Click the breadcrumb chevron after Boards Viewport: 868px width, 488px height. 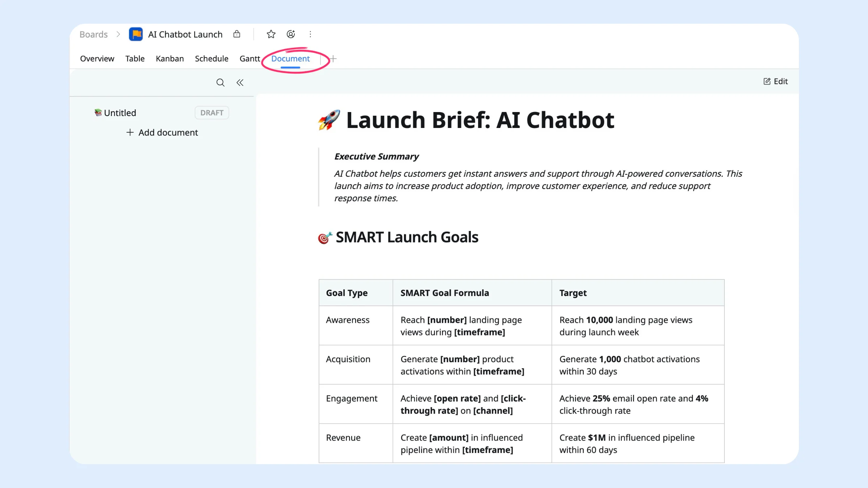(118, 34)
